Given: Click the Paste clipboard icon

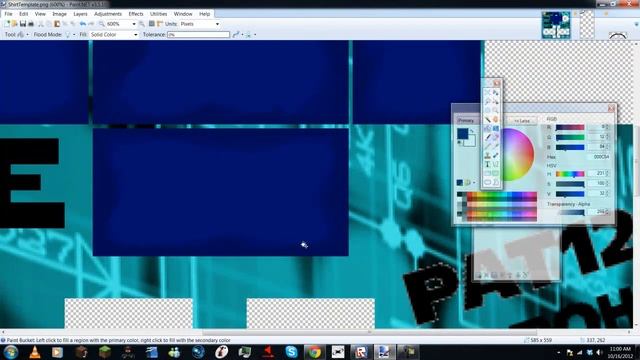Looking at the screenshot, I should 57,24.
